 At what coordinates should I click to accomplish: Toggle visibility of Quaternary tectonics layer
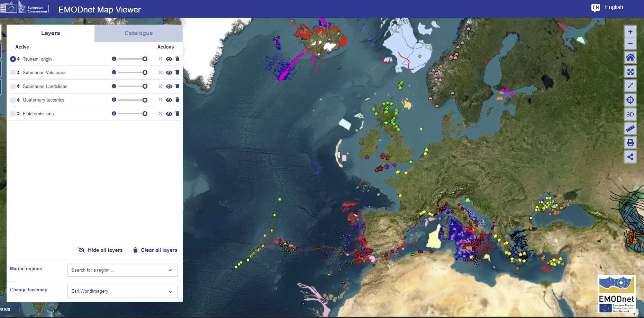pyautogui.click(x=169, y=100)
